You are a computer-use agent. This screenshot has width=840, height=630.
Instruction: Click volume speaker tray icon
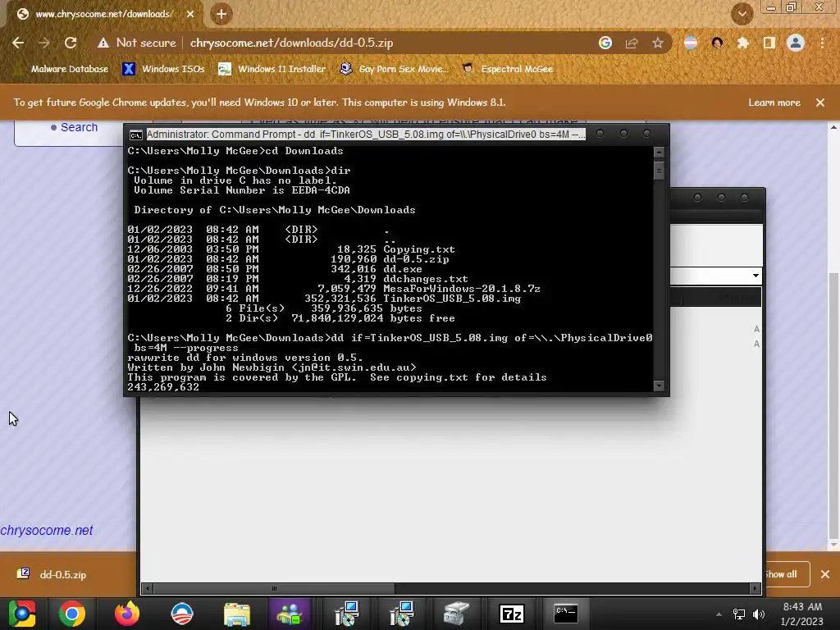(759, 614)
